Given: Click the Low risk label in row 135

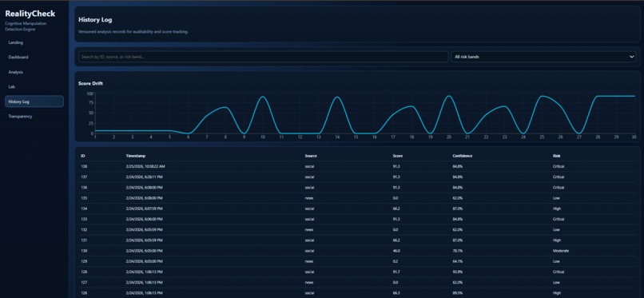Looking at the screenshot, I should (556, 198).
